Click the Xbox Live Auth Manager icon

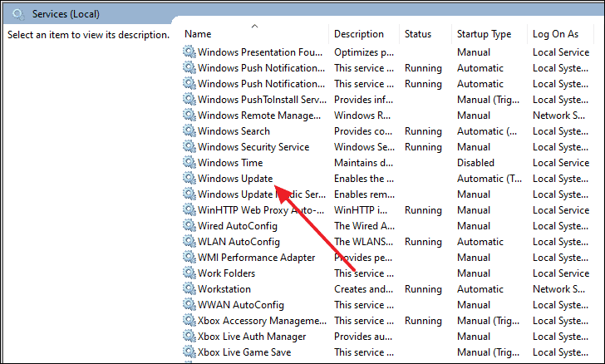pyautogui.click(x=189, y=337)
